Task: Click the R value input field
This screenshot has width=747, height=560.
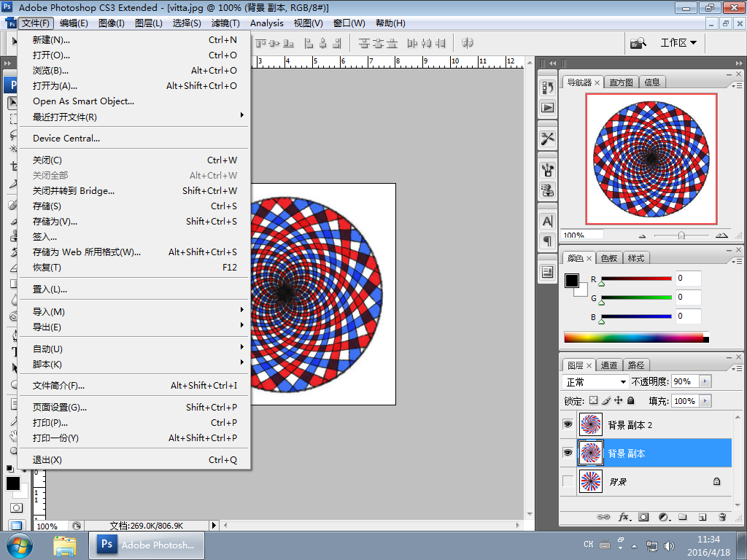Action: point(688,278)
